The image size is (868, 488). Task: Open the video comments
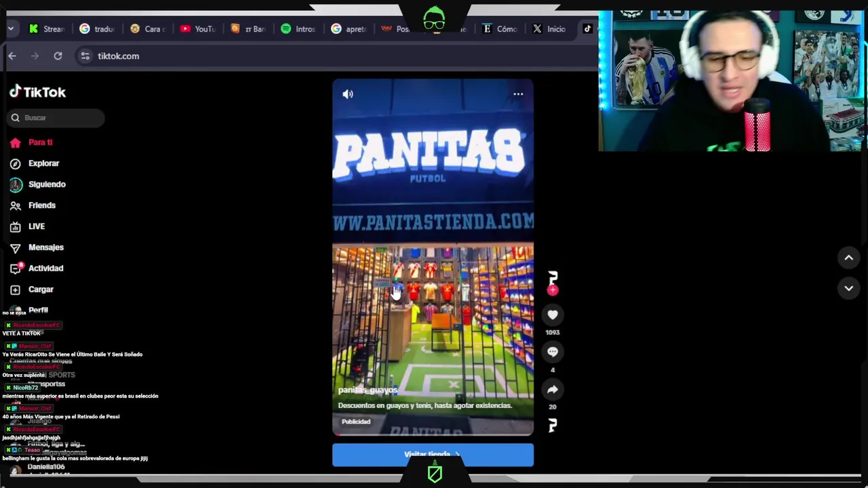[553, 352]
